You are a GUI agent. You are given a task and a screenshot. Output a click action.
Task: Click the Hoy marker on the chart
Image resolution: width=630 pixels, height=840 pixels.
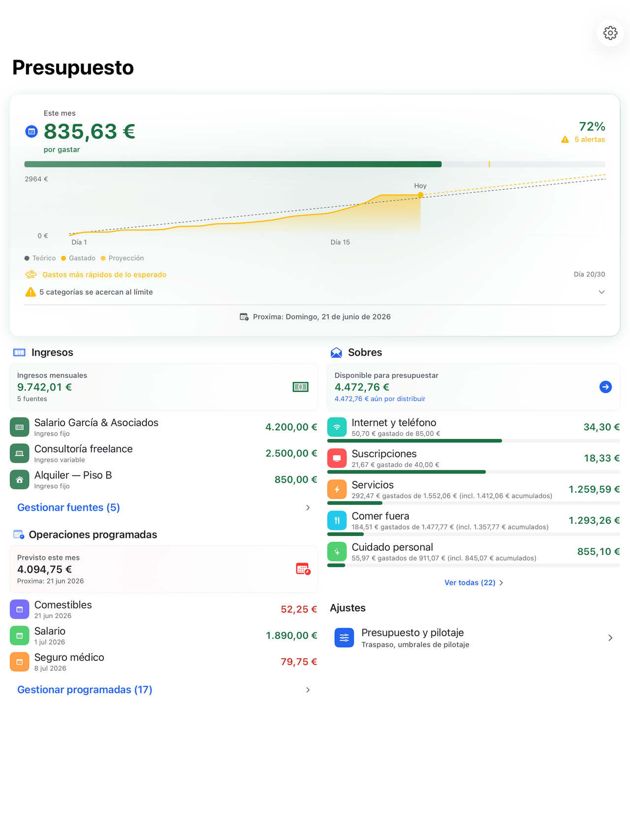pyautogui.click(x=420, y=195)
